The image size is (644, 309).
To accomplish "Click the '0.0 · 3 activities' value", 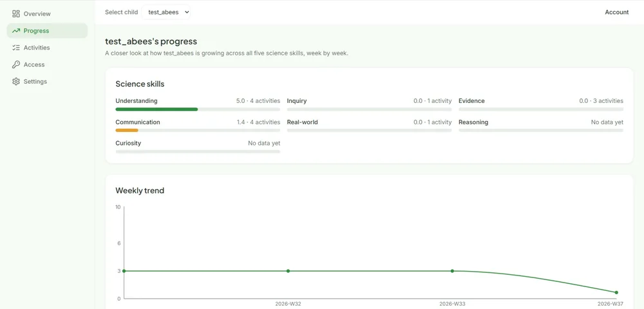I will 601,101.
